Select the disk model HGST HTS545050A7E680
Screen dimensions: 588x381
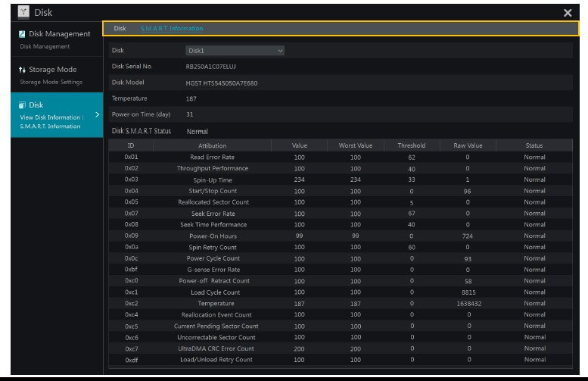tap(222, 83)
